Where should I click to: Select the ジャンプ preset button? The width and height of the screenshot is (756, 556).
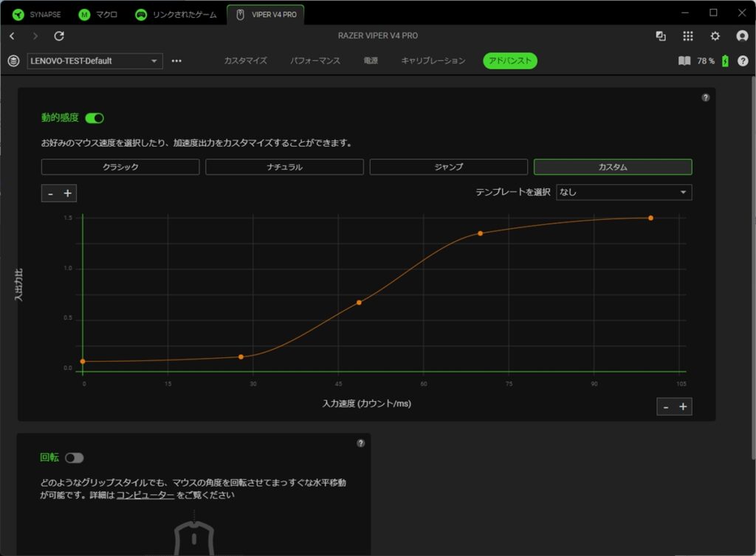tap(448, 168)
